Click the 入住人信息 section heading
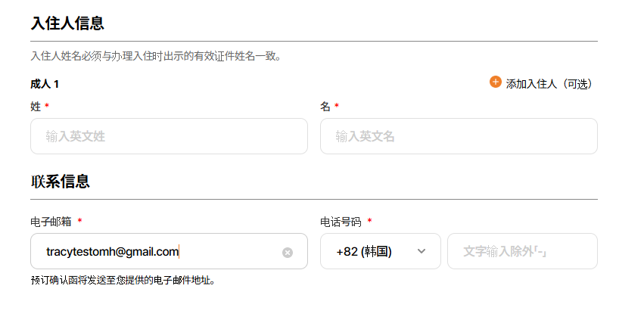The height and width of the screenshot is (323, 644). click(x=67, y=23)
